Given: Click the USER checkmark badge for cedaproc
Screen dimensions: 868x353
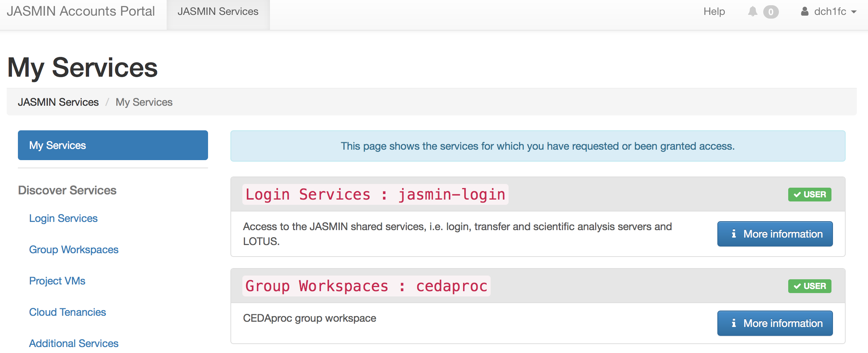Looking at the screenshot, I should tap(809, 286).
